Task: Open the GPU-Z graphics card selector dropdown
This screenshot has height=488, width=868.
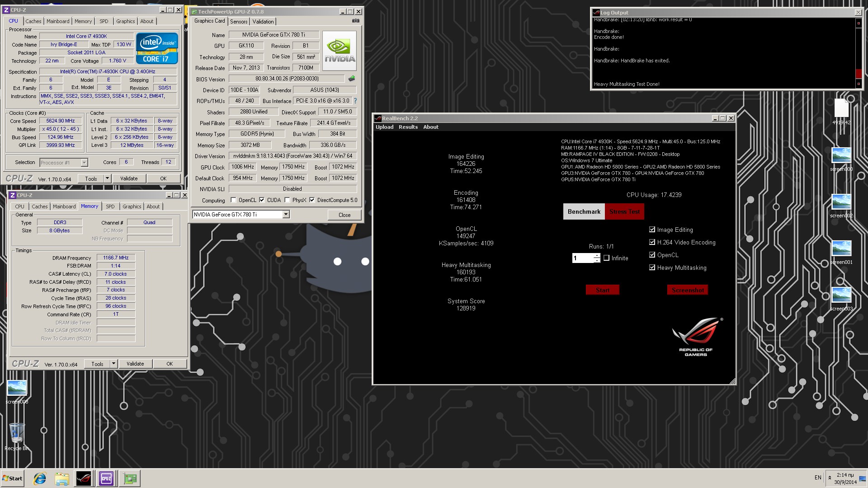Action: point(286,215)
